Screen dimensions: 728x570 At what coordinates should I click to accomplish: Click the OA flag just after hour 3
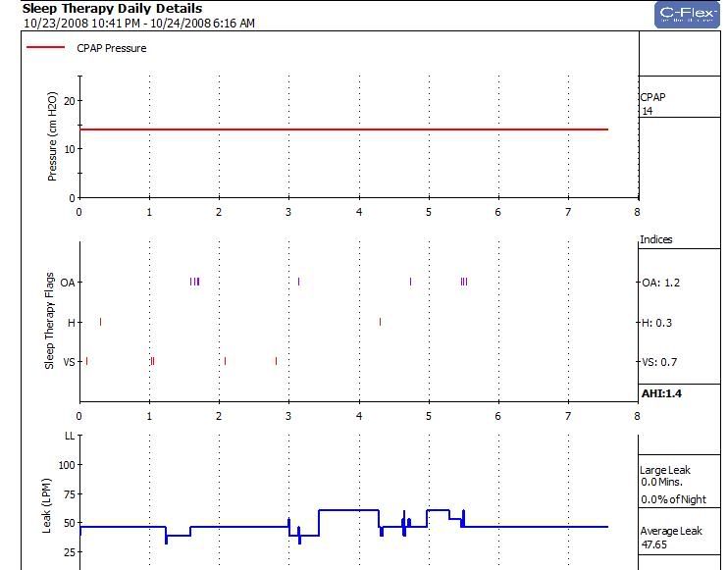click(299, 282)
